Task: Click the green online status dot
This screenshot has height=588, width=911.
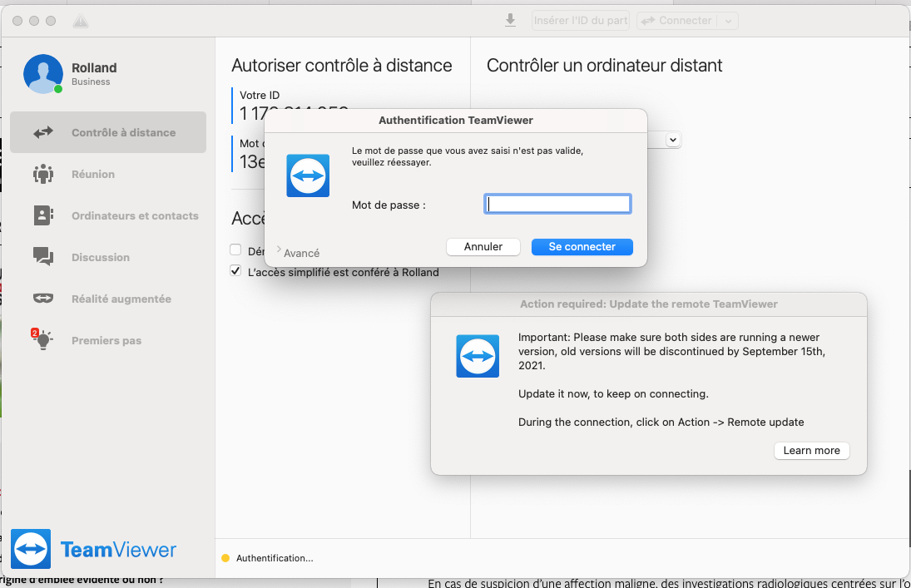Action: tap(58, 89)
